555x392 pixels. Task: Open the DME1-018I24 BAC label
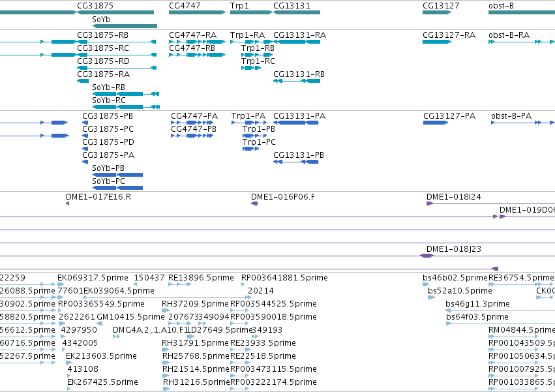pyautogui.click(x=454, y=197)
